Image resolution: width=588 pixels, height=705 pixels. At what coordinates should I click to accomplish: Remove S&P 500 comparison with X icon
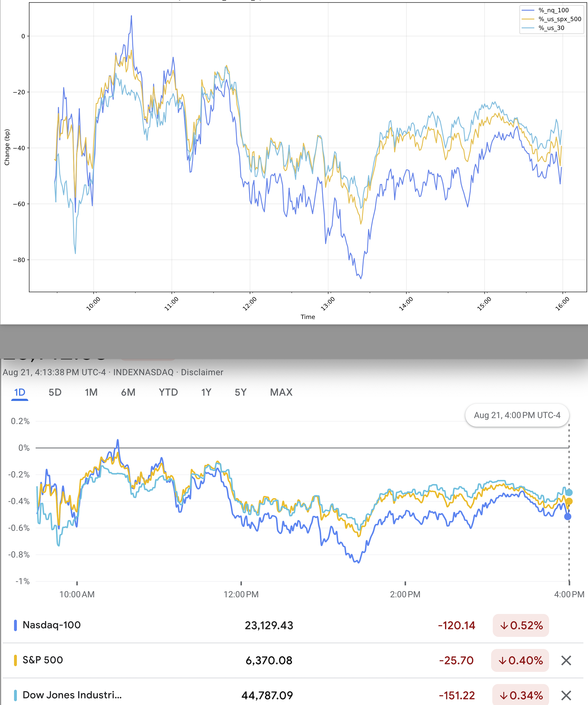pos(566,660)
